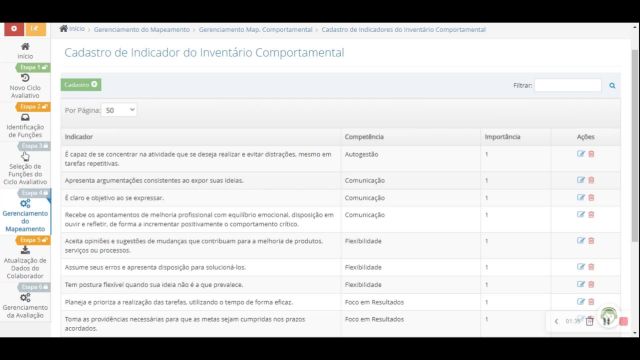Collapse the recorder widget chevron
640x360 pixels.
tap(556, 322)
